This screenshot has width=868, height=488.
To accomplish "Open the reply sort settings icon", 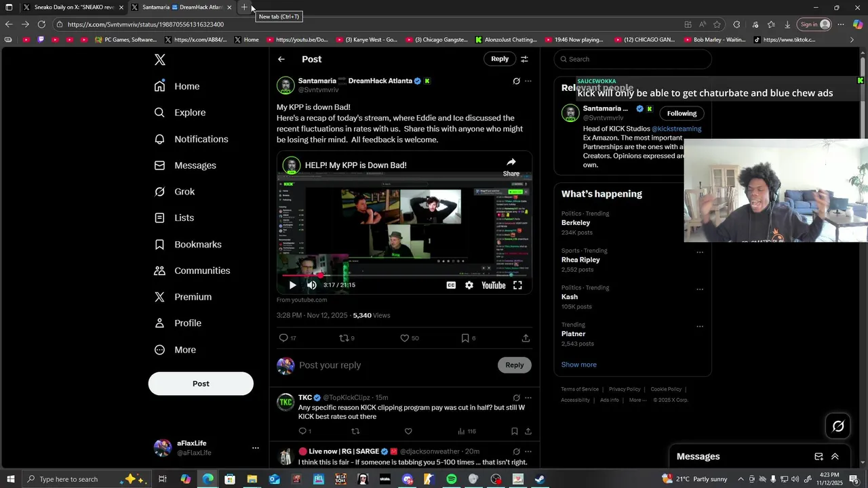I will pos(524,59).
